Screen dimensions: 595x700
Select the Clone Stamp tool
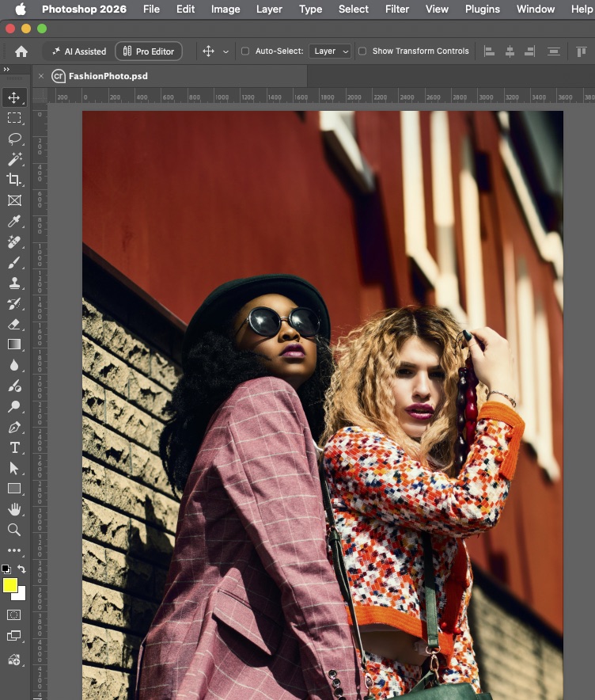(x=13, y=283)
